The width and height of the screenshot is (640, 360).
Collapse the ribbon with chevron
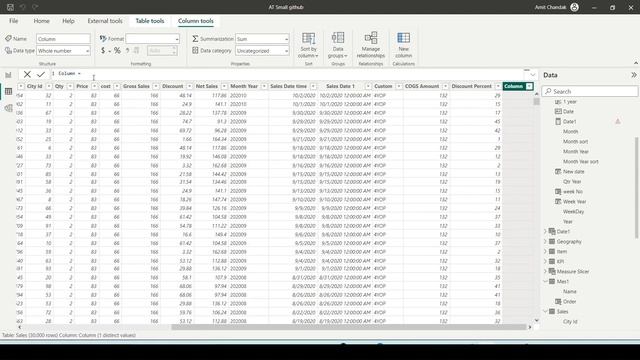636,63
